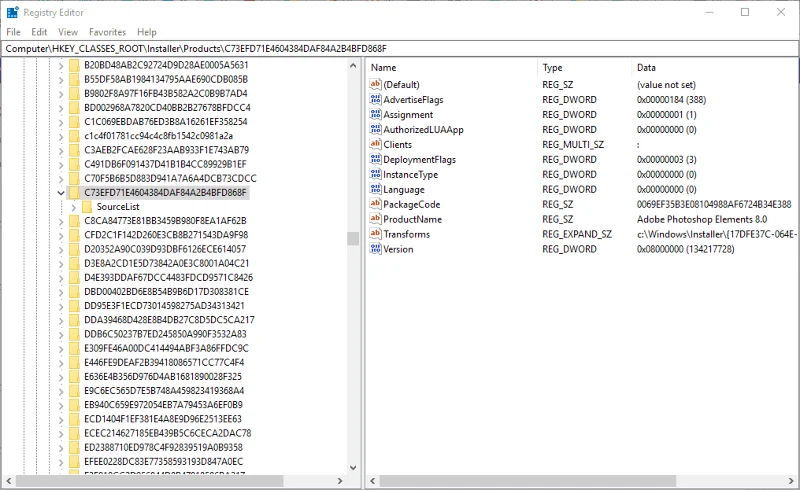Click folder icon of key E309FE46A00DC414494ABF3A86FFDC9C
The width and height of the screenshot is (800, 490).
tap(74, 348)
